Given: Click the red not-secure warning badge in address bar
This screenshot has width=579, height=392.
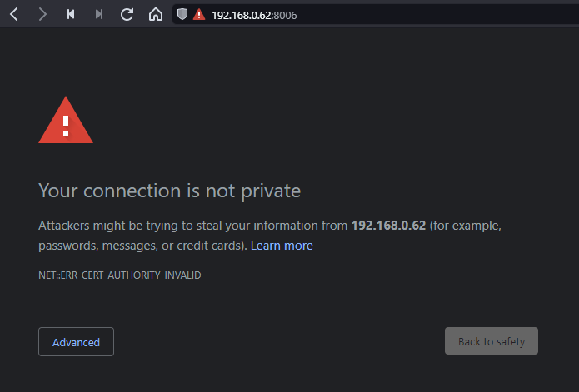Looking at the screenshot, I should (198, 15).
